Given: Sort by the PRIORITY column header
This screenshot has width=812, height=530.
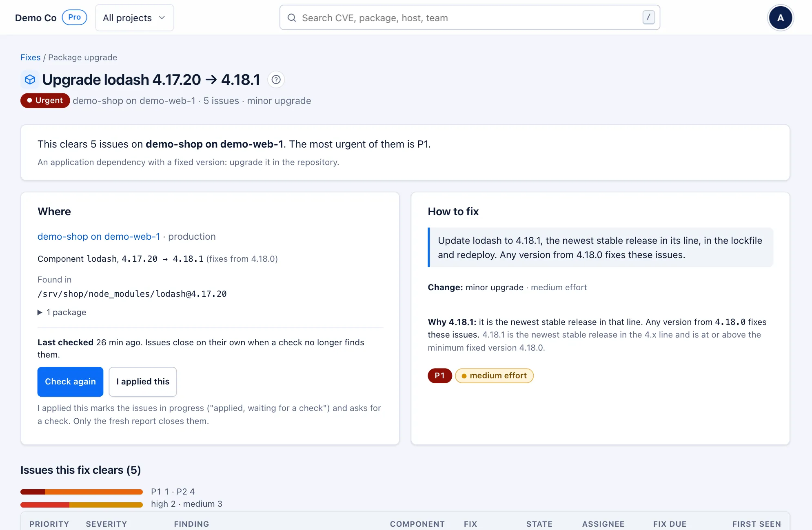Looking at the screenshot, I should coord(49,524).
